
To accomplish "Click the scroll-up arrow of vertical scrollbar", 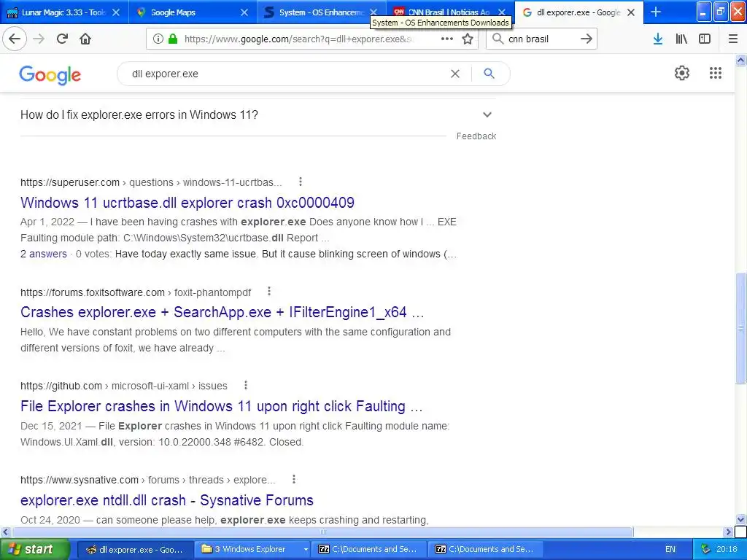I will [x=741, y=60].
